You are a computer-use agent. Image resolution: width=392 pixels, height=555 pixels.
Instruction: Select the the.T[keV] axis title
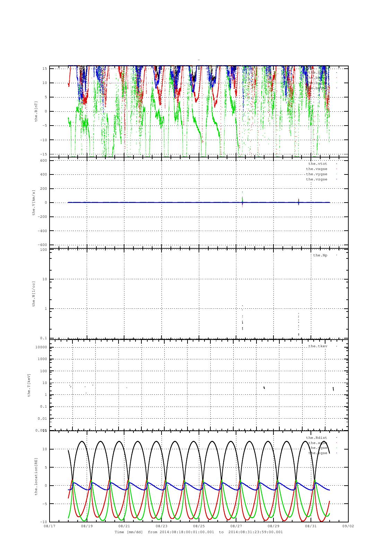point(29,385)
